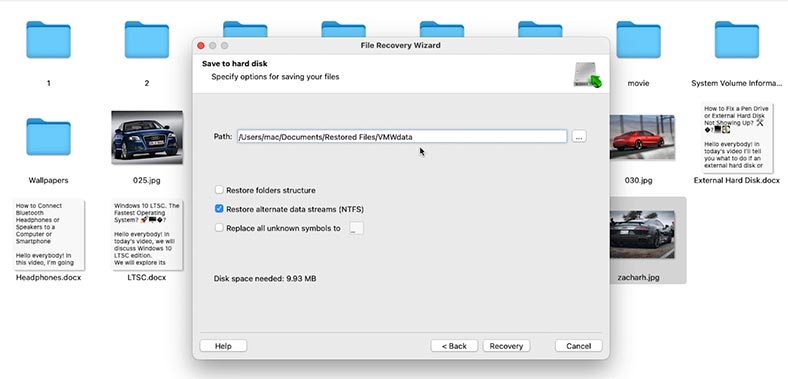Select the Headphones.docx document
The width and height of the screenshot is (788, 379).
click(49, 234)
